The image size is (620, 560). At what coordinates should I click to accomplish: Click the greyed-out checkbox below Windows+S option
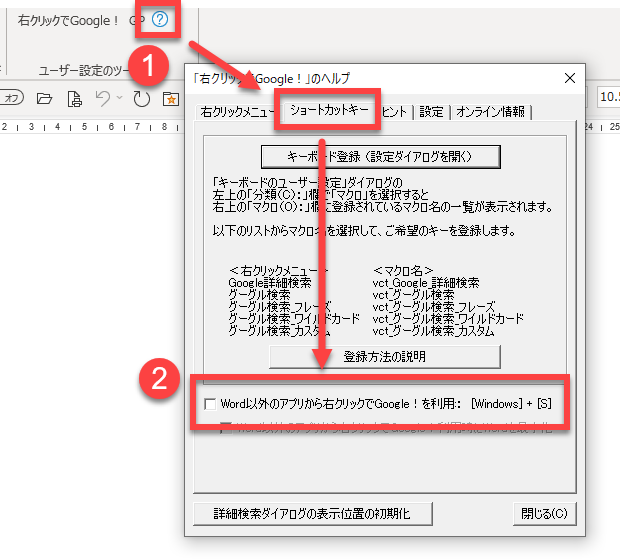click(x=227, y=427)
